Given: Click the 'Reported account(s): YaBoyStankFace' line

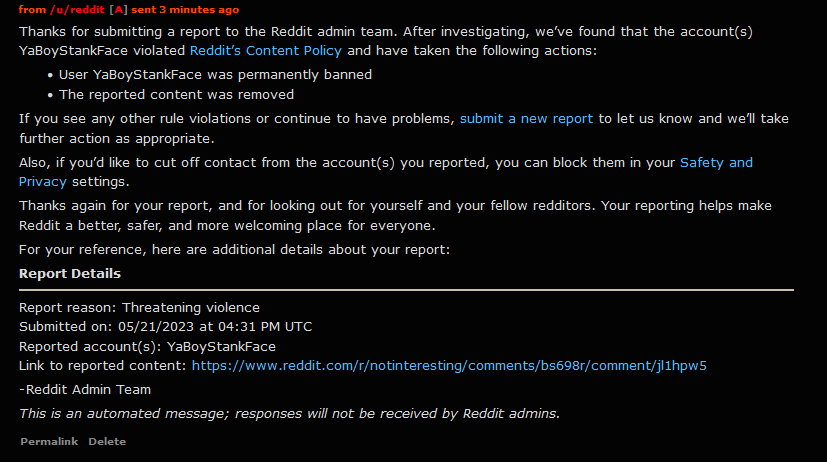Looking at the screenshot, I should click(147, 346).
